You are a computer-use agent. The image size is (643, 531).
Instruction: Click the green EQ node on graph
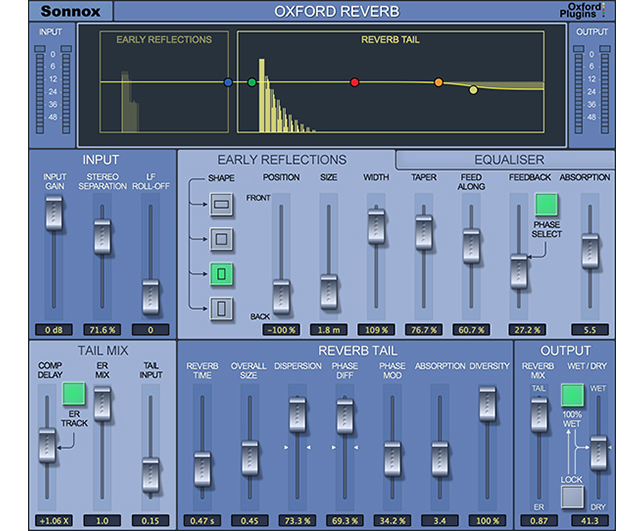pos(252,82)
